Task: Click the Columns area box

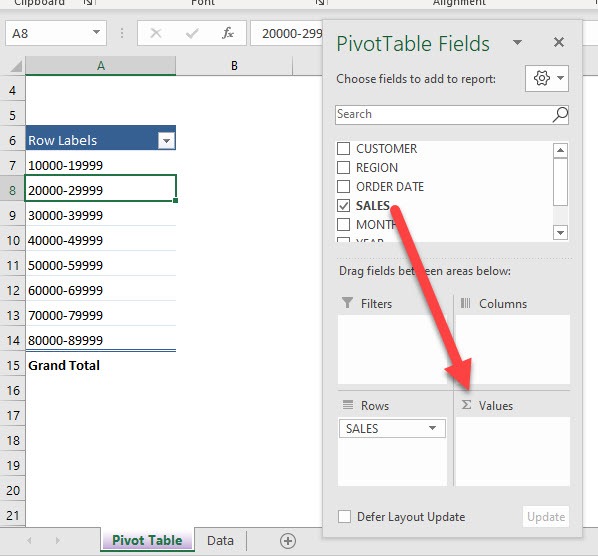Action: pos(513,349)
